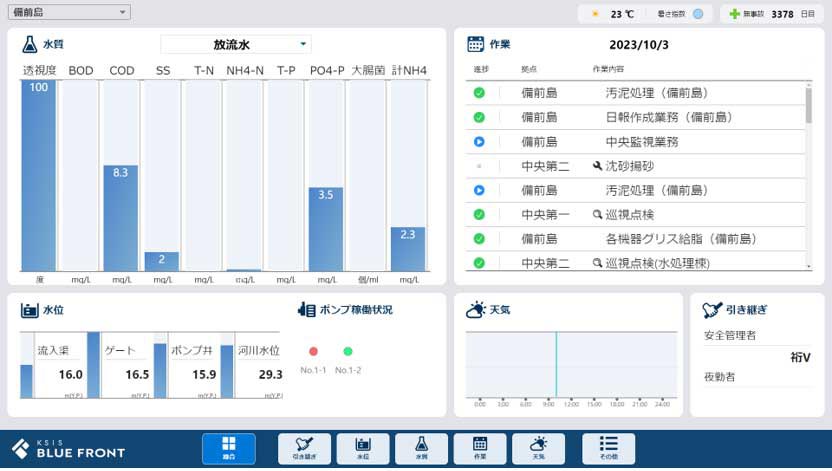Open the 水位 water level view in bottom bar
Viewport: 832px width, 471px height.
point(363,449)
